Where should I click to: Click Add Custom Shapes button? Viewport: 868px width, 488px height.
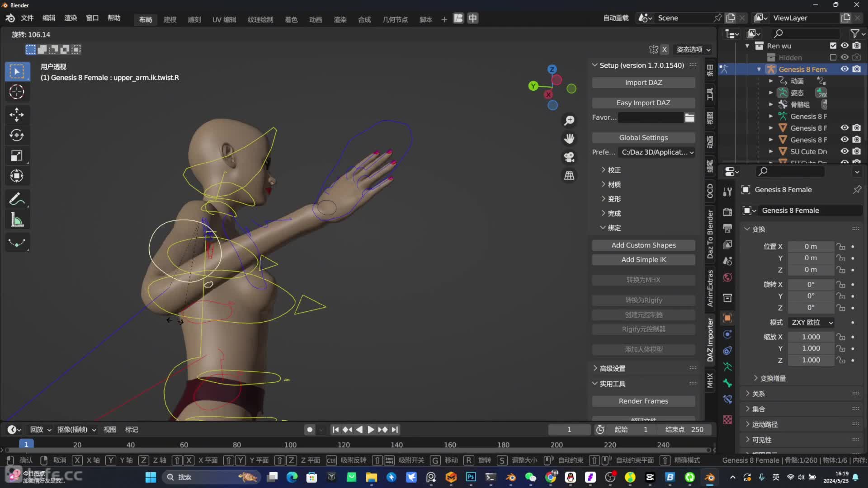(643, 245)
